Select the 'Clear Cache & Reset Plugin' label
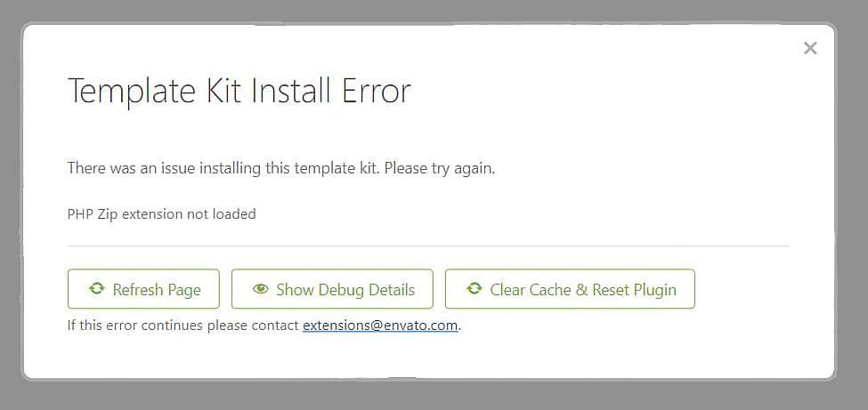This screenshot has width=868, height=410. (x=583, y=289)
